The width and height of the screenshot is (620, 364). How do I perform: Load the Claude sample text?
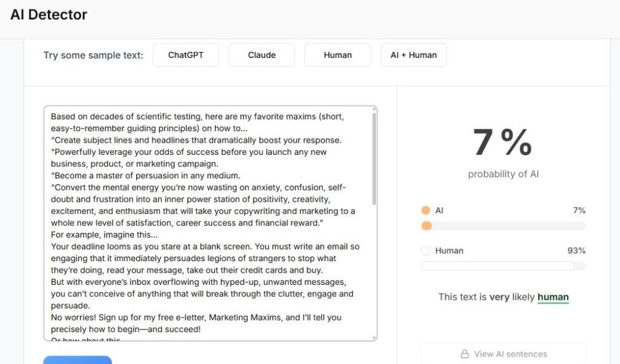[x=262, y=55]
